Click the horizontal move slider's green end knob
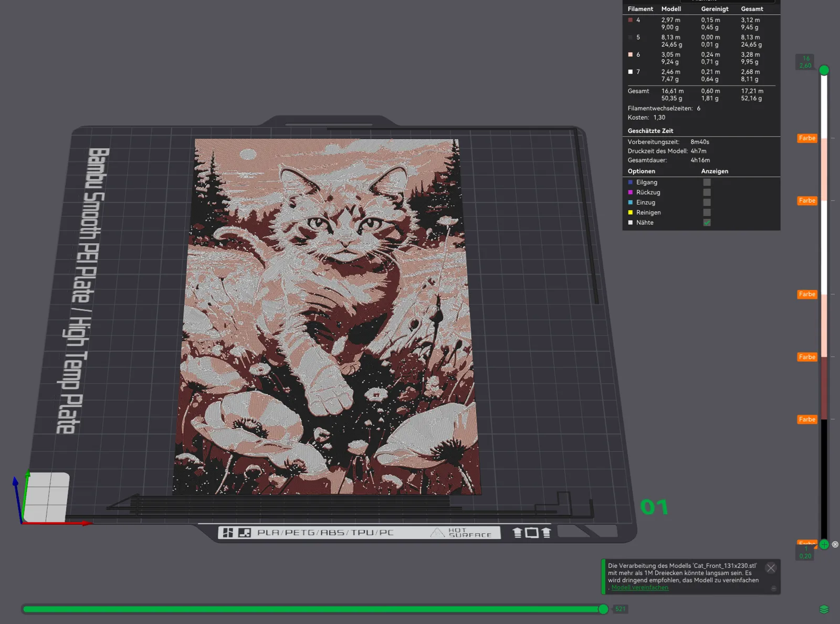 pyautogui.click(x=603, y=609)
